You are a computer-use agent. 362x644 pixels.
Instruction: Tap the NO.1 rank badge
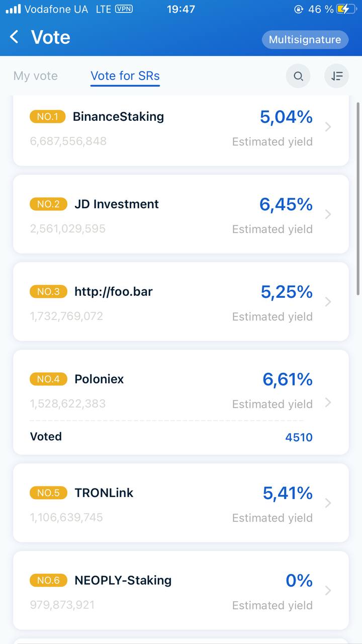point(48,117)
